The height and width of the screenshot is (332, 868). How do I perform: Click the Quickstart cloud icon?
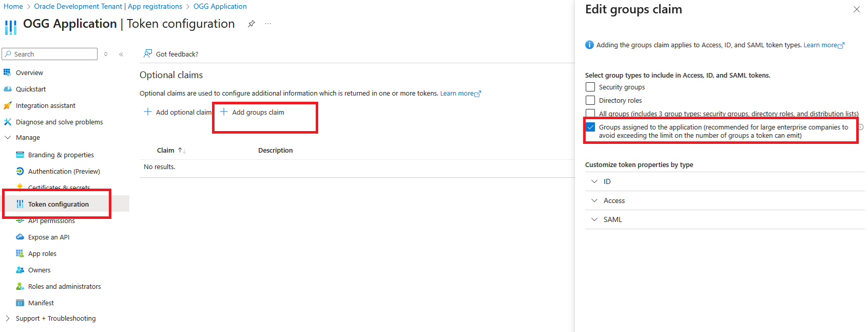[7, 89]
